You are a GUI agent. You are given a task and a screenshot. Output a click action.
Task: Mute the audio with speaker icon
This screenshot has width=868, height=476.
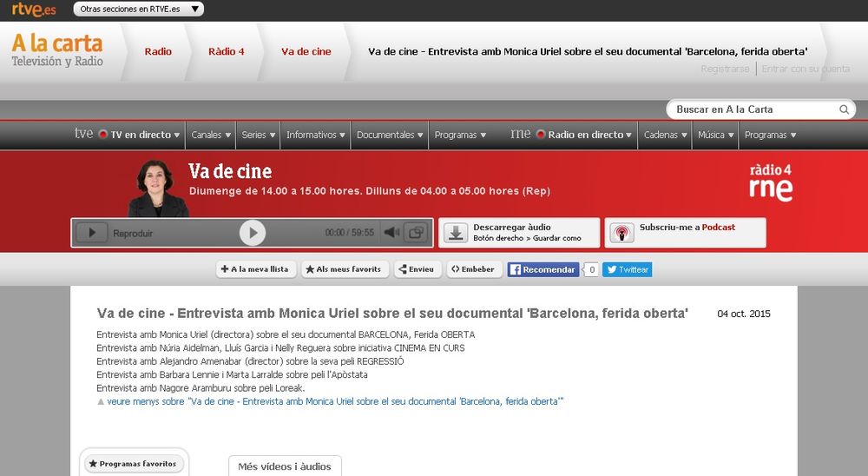pos(391,233)
